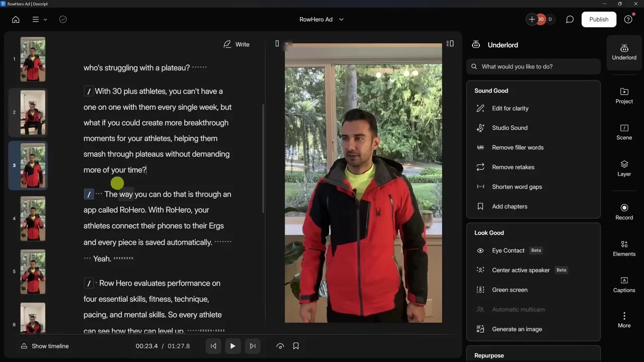Open the Captions sidebar panel
Viewport: 644px width, 362px height.
[624, 285]
